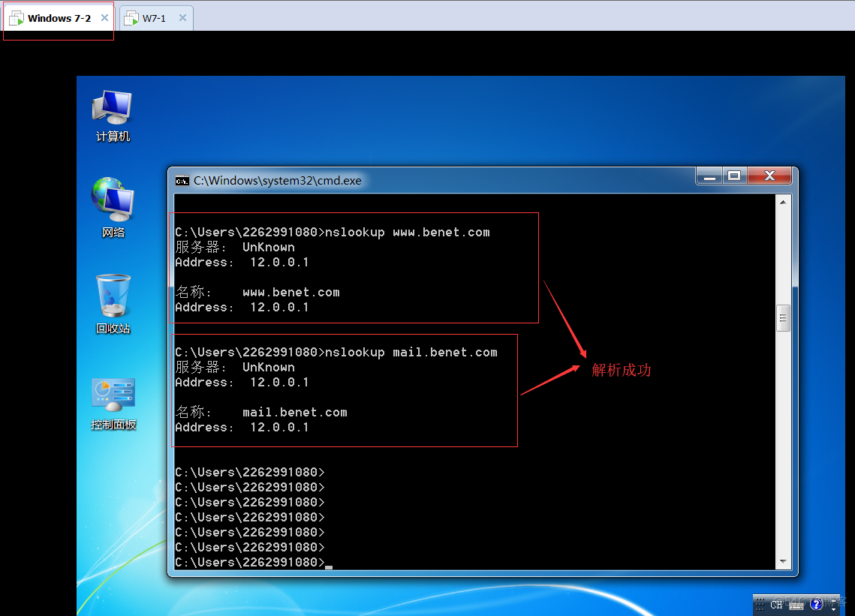Close the W7-1 tab
Viewport: 855px width, 616px height.
(182, 17)
